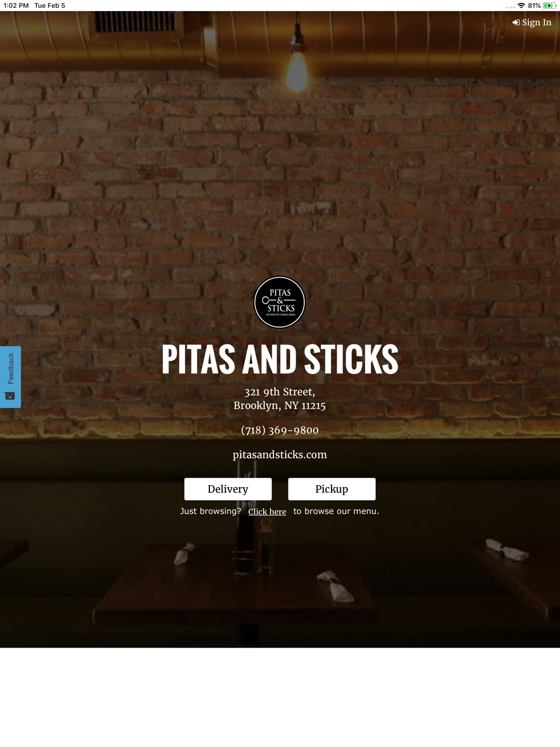Open the Click here menu link
The image size is (560, 747).
pyautogui.click(x=267, y=511)
